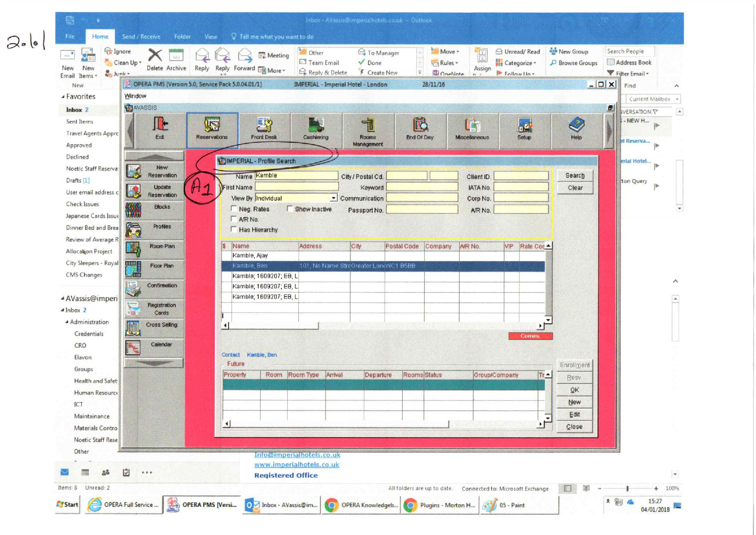Open Outlook File tab

click(70, 37)
